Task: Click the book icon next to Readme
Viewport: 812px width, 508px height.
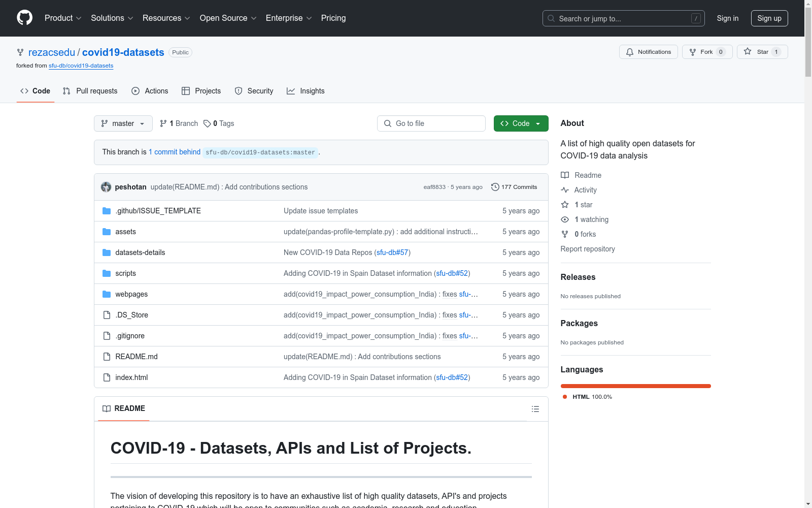Action: (565, 175)
